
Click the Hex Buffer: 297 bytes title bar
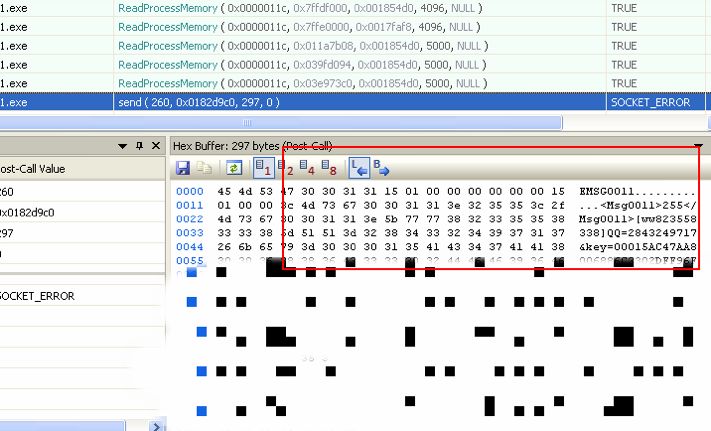point(438,146)
